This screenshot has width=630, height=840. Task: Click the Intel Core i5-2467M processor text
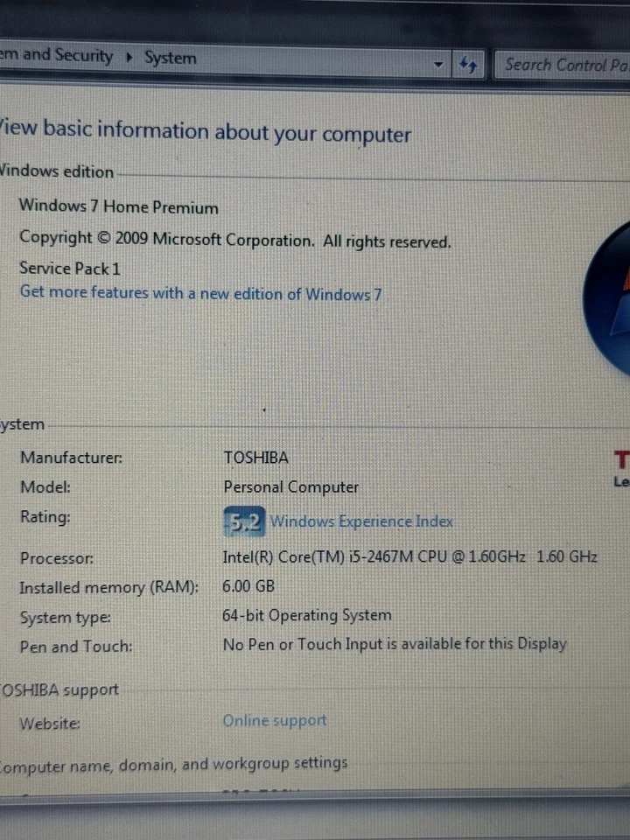pyautogui.click(x=409, y=556)
